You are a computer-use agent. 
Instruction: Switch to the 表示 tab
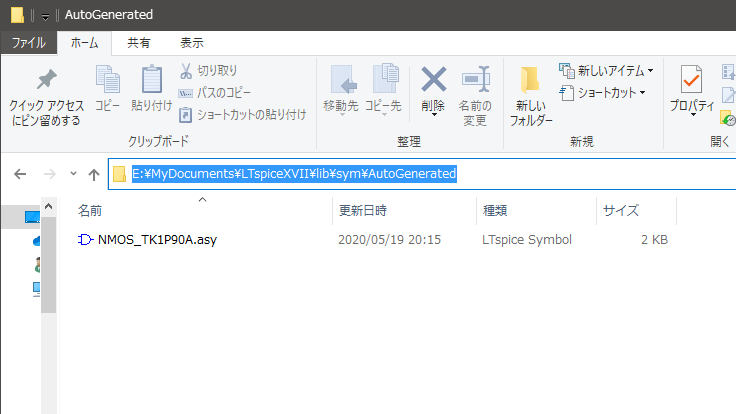click(x=192, y=43)
